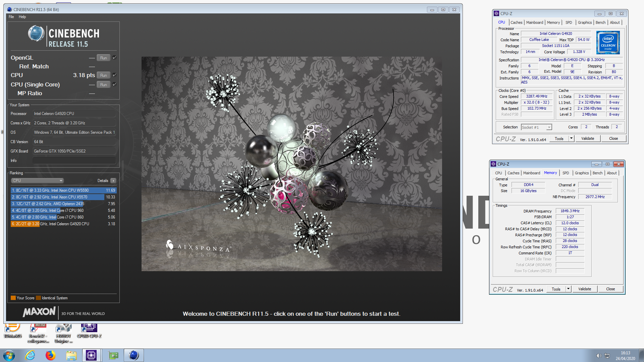
Task: Switch to Cinebench taskbar icon
Action: click(134, 355)
